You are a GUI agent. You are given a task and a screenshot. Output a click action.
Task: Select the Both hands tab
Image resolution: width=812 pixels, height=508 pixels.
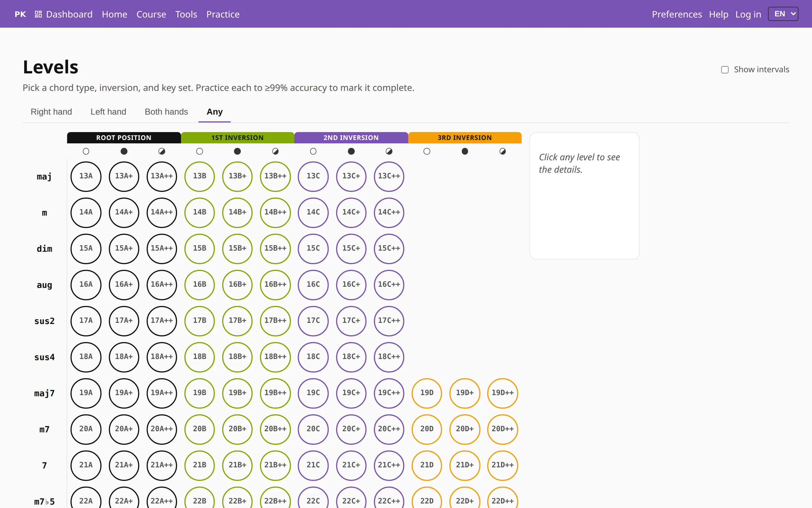pos(166,111)
